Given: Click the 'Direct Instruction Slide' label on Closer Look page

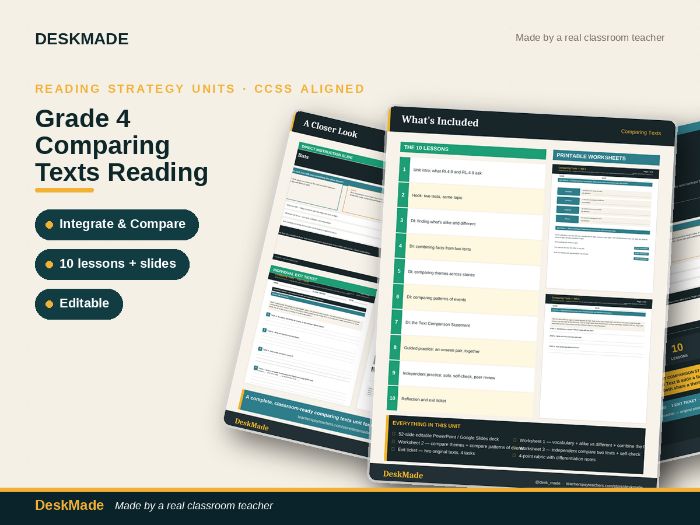Looking at the screenshot, I should pyautogui.click(x=327, y=151).
